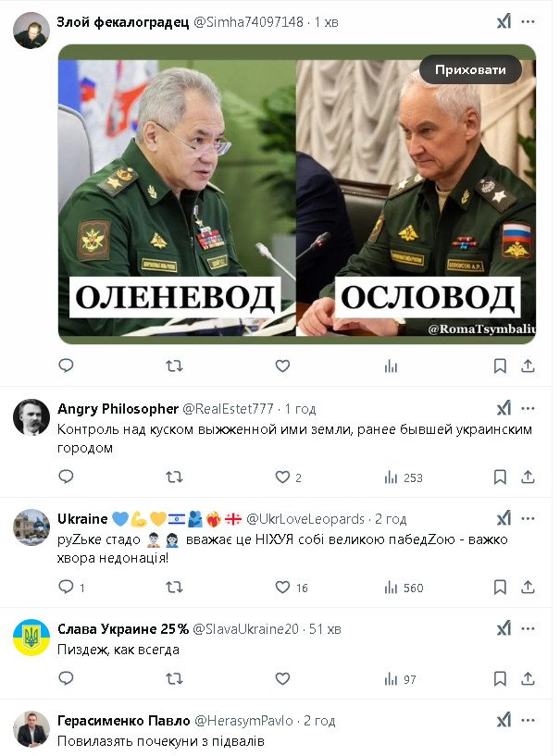The image size is (560, 756).
Task: Reply to Слава Украине 25% tweet
Action: pos(66,678)
